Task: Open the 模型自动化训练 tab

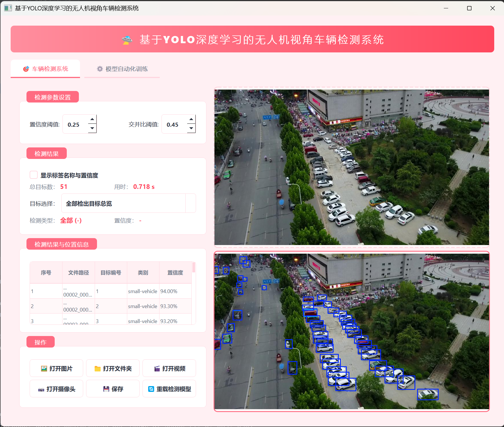Action: click(122, 69)
